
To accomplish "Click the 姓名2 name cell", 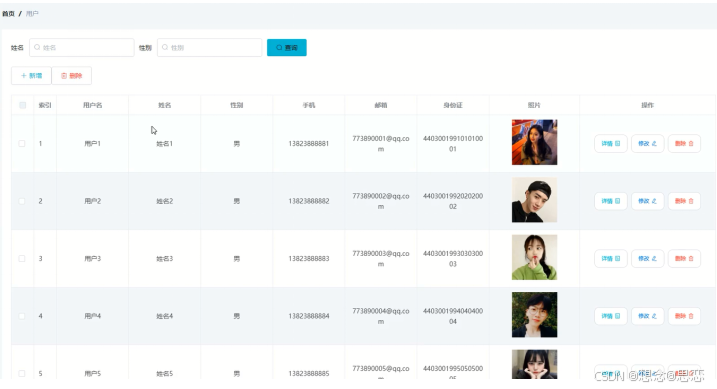I will point(165,201).
